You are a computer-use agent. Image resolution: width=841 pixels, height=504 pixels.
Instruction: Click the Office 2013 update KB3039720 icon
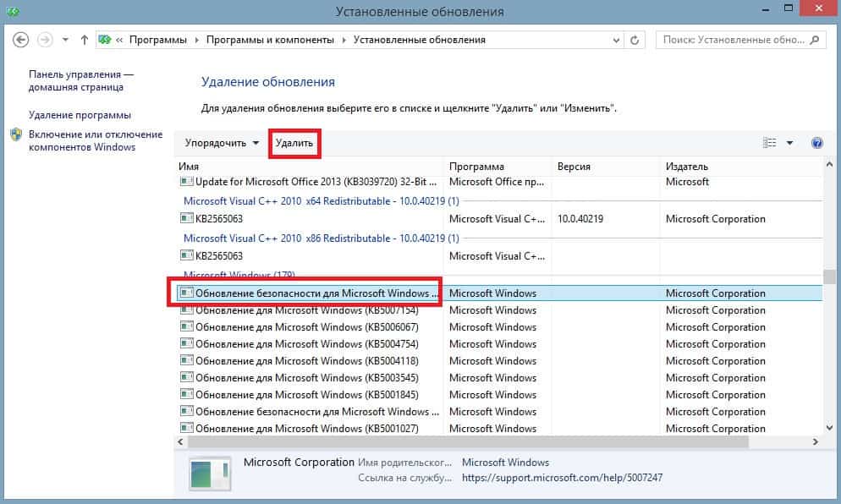(186, 182)
